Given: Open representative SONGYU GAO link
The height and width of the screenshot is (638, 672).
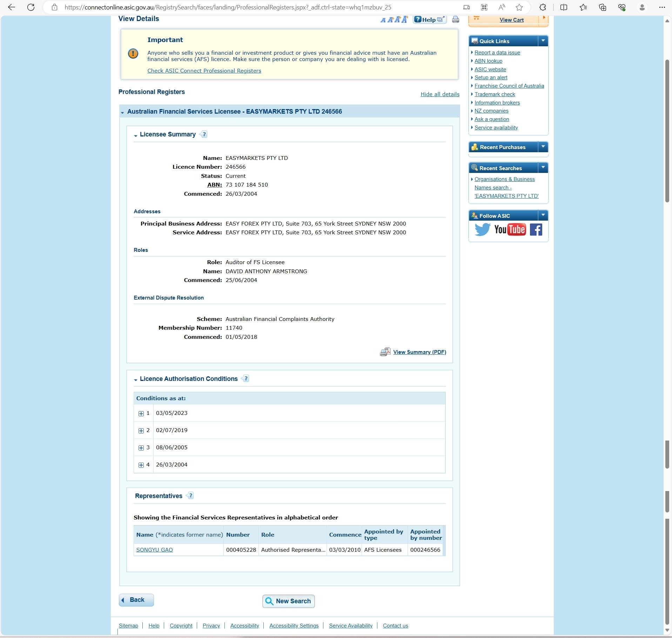Looking at the screenshot, I should [x=154, y=550].
